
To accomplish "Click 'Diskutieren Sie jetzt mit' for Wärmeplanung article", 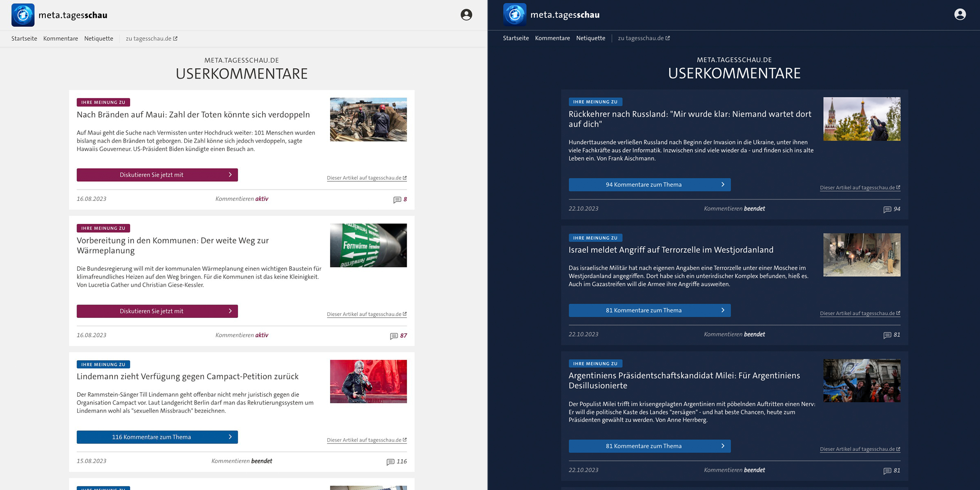I will click(157, 311).
